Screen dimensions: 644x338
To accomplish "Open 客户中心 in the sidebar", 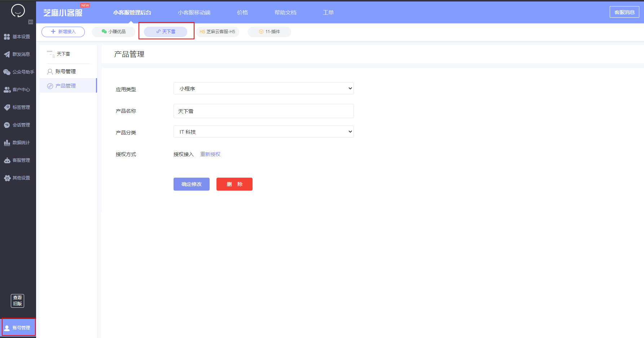I will tap(18, 90).
